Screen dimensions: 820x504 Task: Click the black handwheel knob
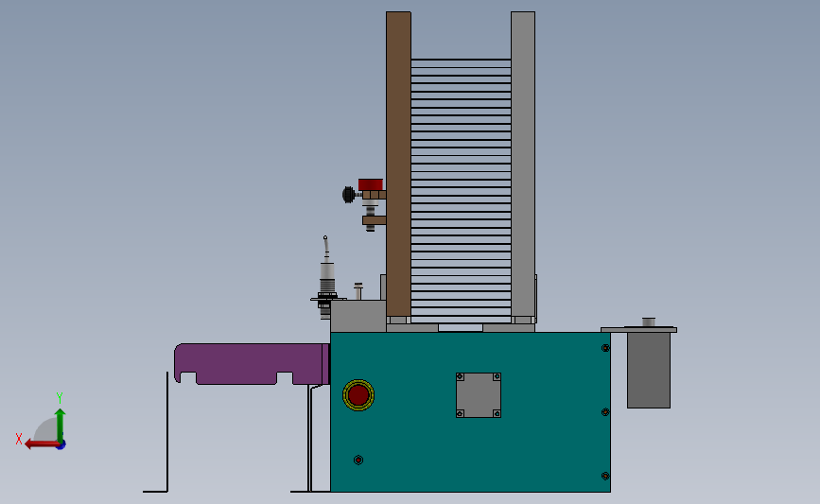pyautogui.click(x=348, y=195)
